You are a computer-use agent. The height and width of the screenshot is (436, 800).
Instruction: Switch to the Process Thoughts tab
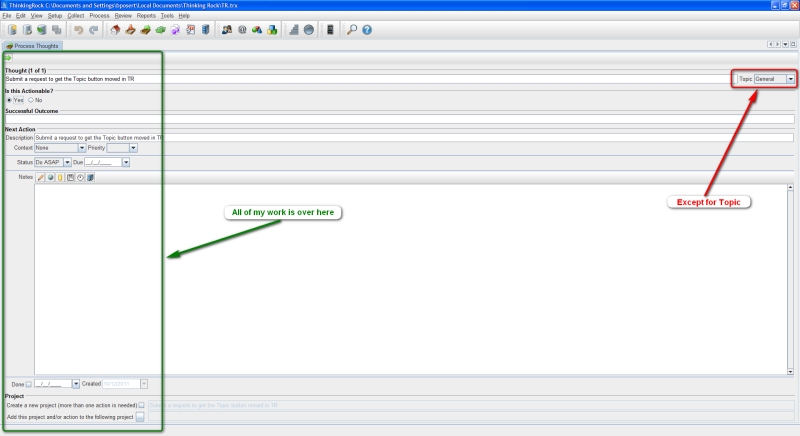33,46
